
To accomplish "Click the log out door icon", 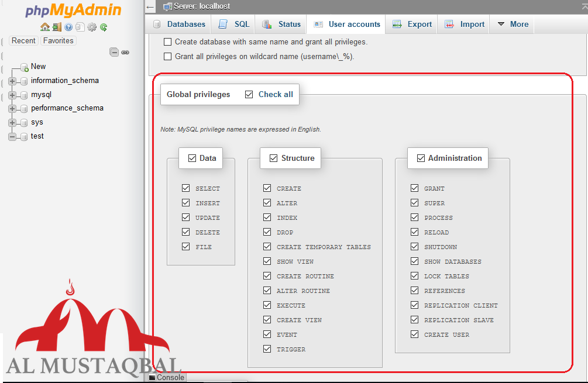I will tap(57, 27).
